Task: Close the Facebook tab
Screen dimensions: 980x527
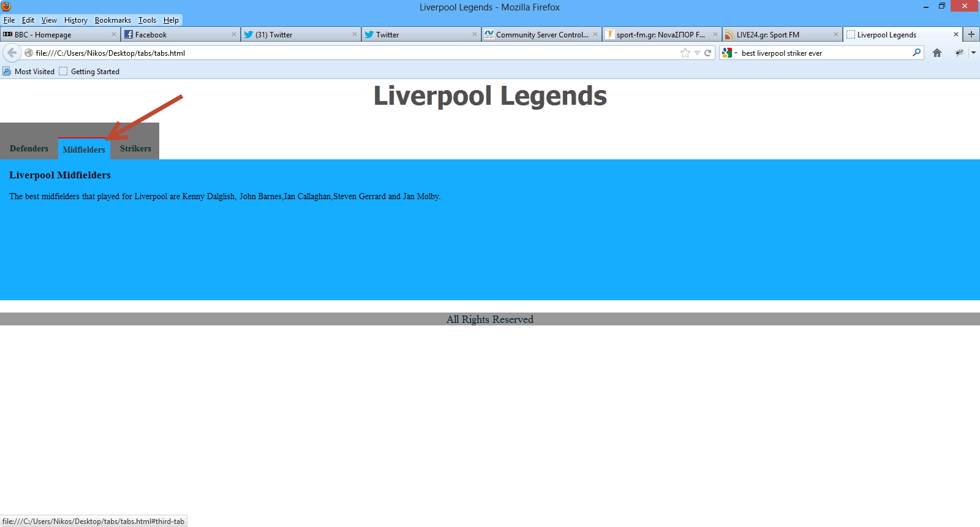Action: click(x=233, y=34)
